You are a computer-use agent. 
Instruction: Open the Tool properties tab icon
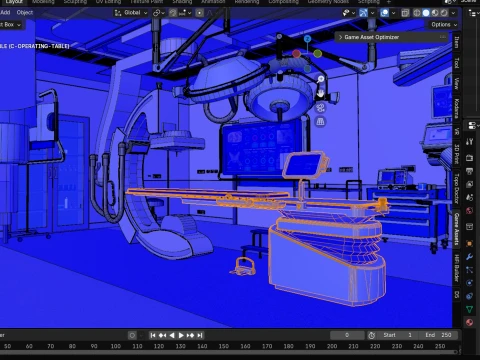[x=469, y=142]
